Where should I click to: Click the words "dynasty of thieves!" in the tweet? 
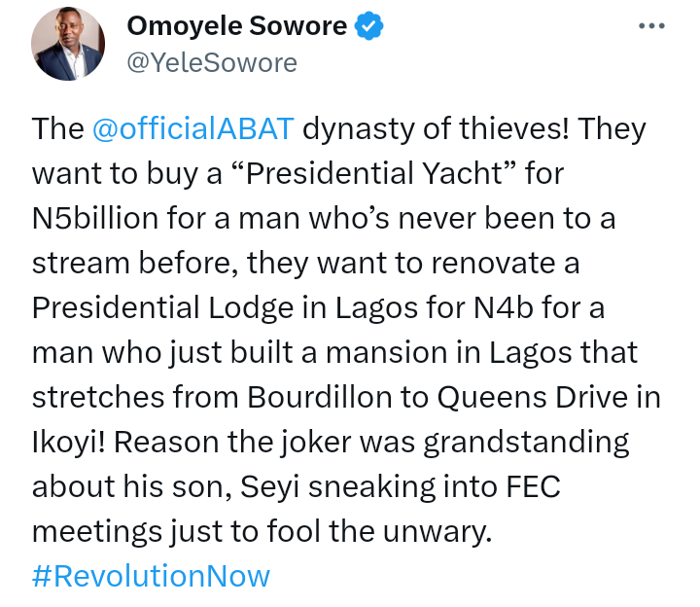coord(437,129)
